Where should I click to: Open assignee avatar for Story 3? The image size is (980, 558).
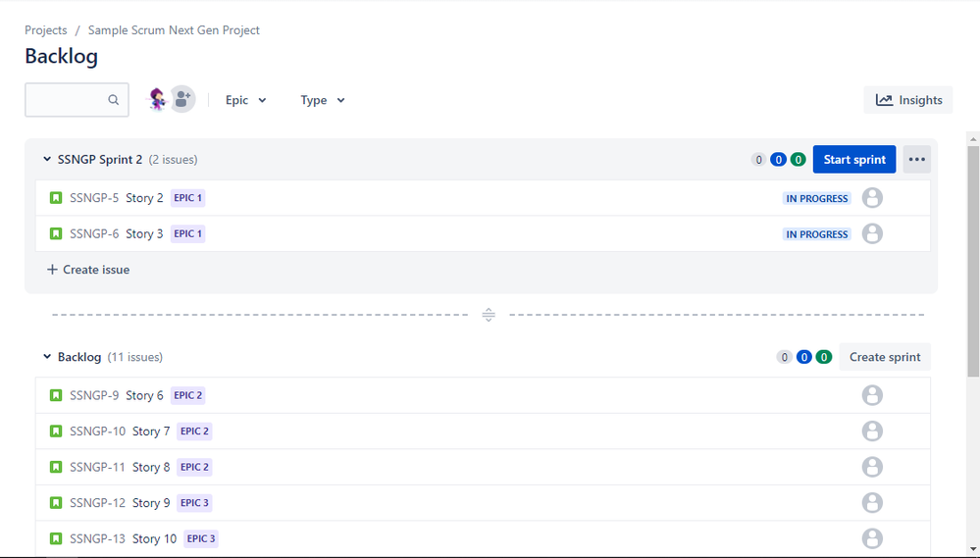(872, 233)
